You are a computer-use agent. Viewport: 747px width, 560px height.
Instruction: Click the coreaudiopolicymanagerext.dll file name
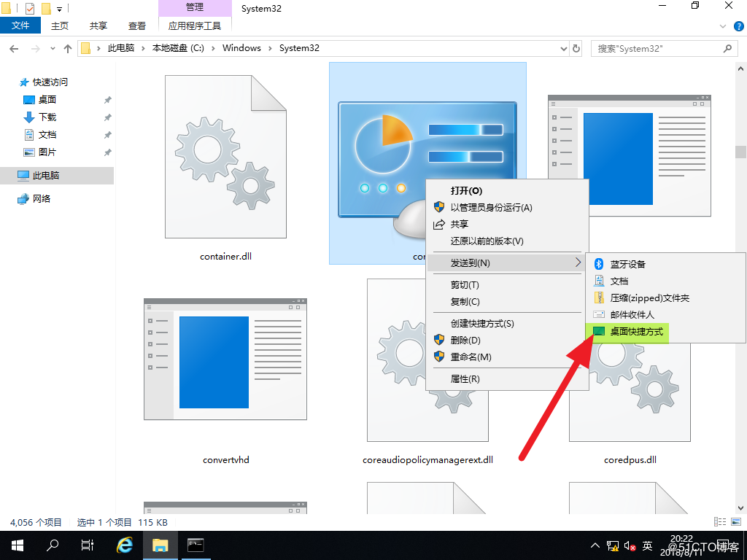(x=427, y=460)
